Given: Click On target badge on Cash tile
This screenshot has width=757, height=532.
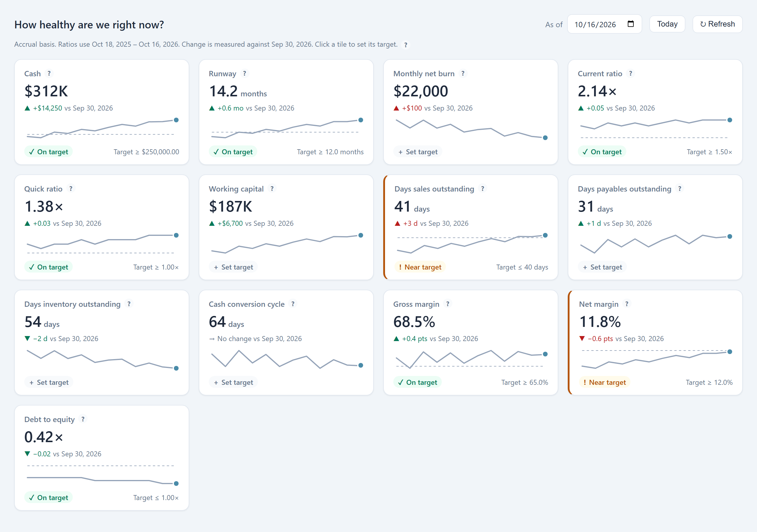Looking at the screenshot, I should tap(48, 152).
